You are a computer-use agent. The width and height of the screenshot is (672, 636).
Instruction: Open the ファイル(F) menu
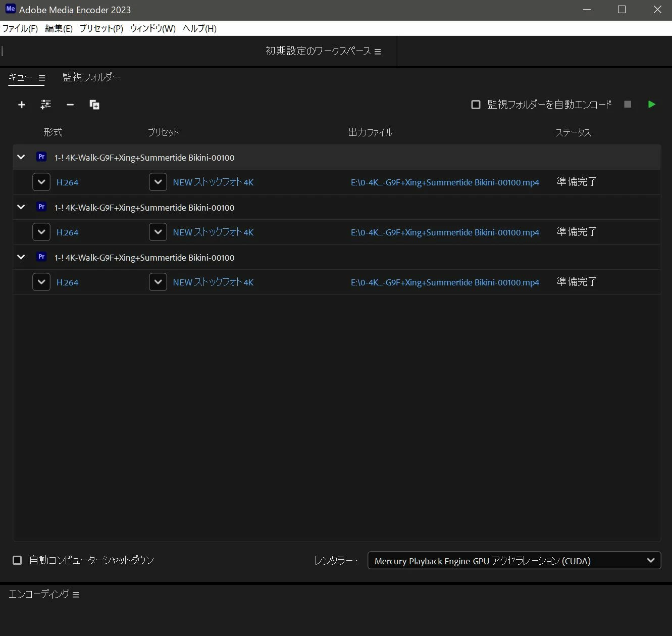coord(20,28)
